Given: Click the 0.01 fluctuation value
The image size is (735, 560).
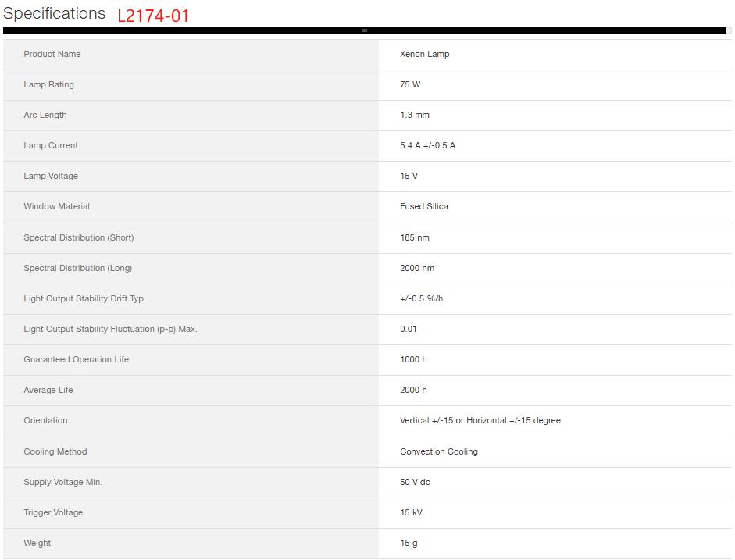Looking at the screenshot, I should (x=408, y=329).
